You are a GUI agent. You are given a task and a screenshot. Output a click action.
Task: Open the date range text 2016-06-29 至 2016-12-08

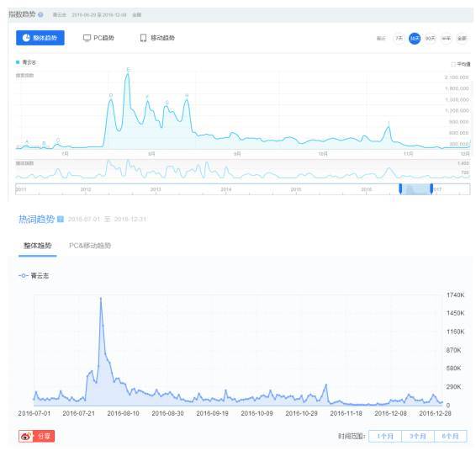(x=99, y=15)
